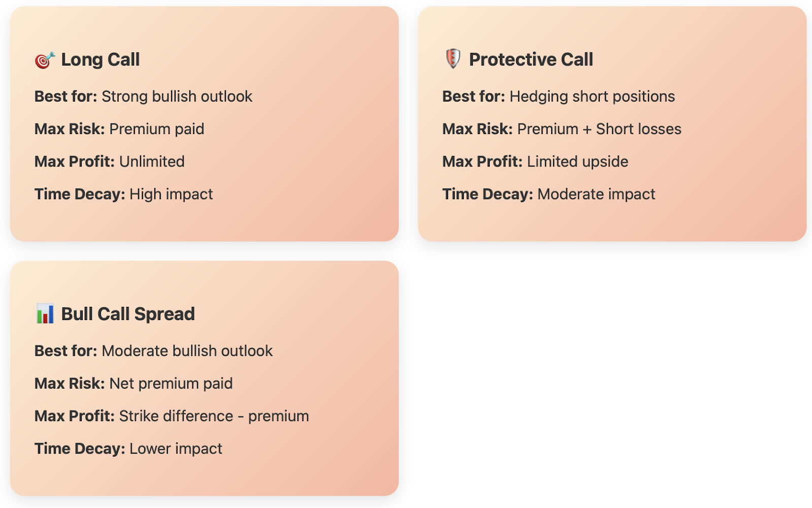Click 'Lower impact' time decay text
The width and height of the screenshot is (812, 508).
click(x=176, y=449)
